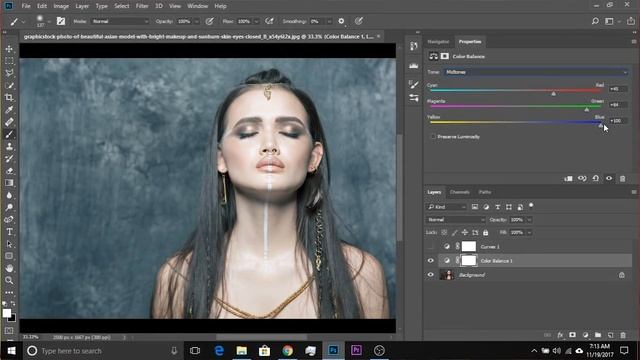Image resolution: width=640 pixels, height=360 pixels.
Task: Switch to the Paths tab
Action: (485, 192)
